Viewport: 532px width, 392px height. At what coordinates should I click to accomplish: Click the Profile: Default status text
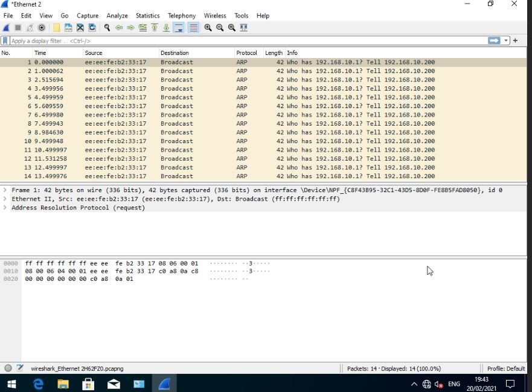[x=506, y=368]
